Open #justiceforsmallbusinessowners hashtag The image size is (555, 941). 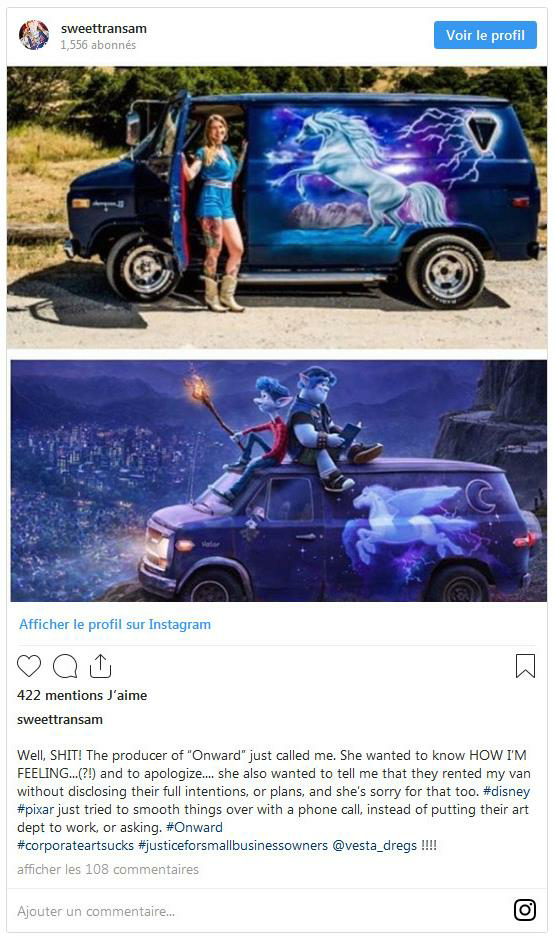coord(233,845)
